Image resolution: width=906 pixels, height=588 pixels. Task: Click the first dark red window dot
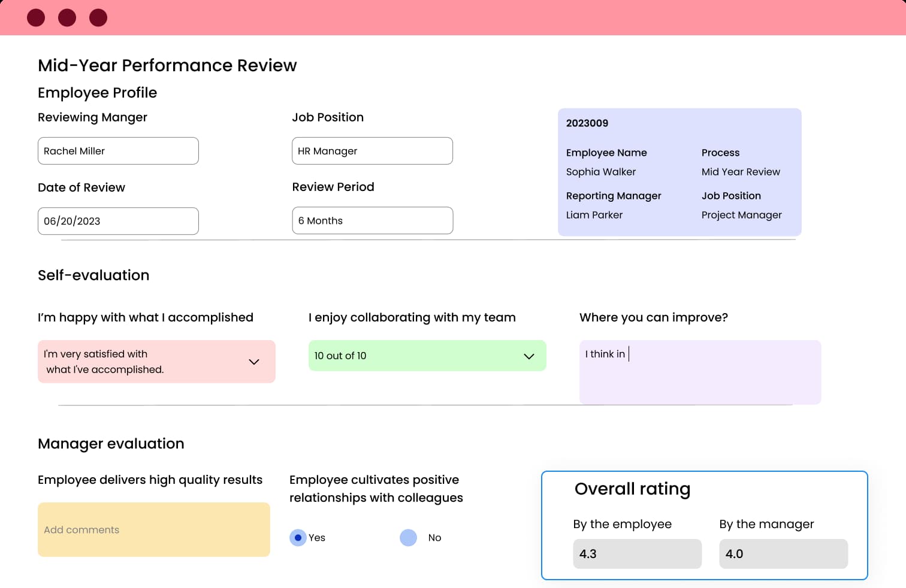[36, 18]
